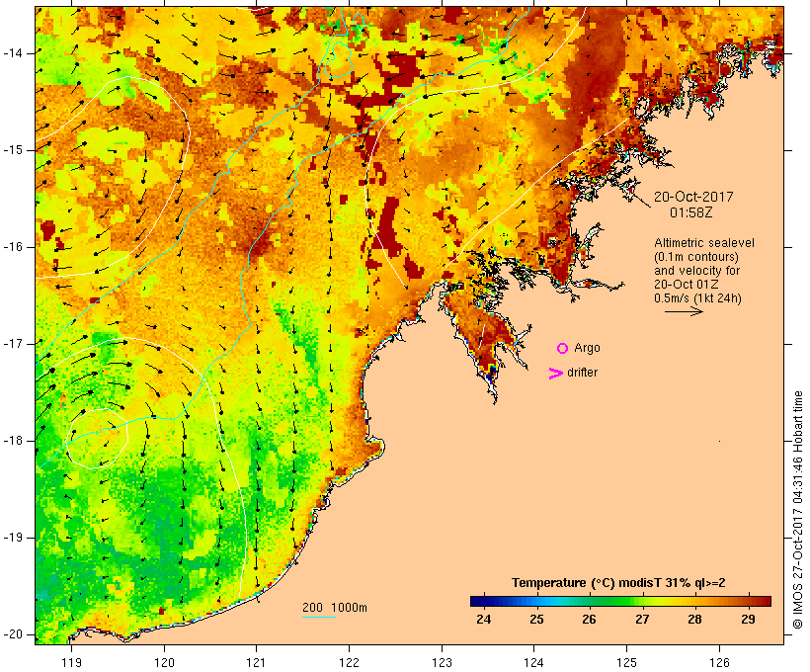810x672 pixels.
Task: Click longitude axis label 124
Action: (x=533, y=662)
